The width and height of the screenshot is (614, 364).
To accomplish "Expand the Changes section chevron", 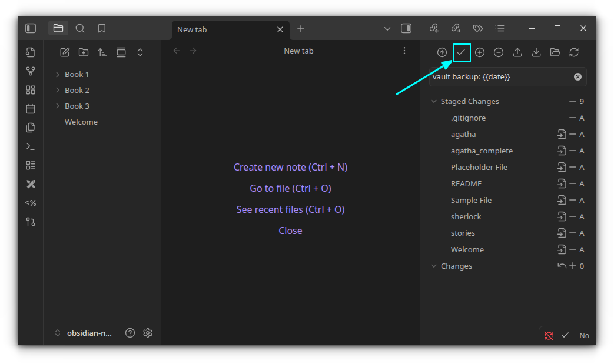I will tap(434, 266).
